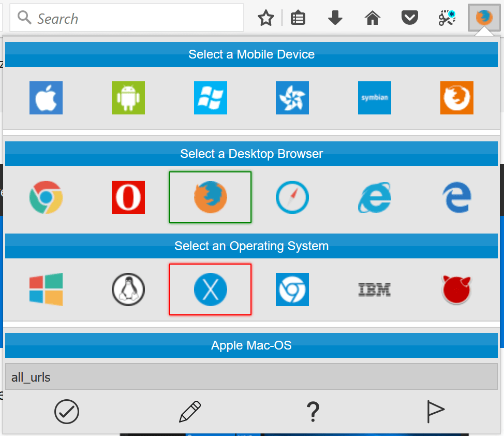Choose the Windows Phone mobile device icon
The image size is (504, 436).
click(x=211, y=98)
